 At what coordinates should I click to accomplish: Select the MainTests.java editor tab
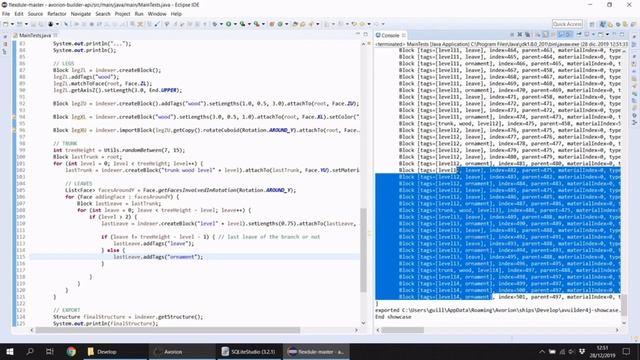coord(35,36)
